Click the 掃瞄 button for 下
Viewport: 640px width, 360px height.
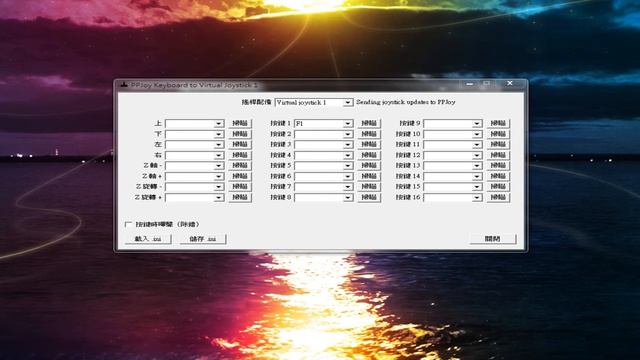pos(240,134)
